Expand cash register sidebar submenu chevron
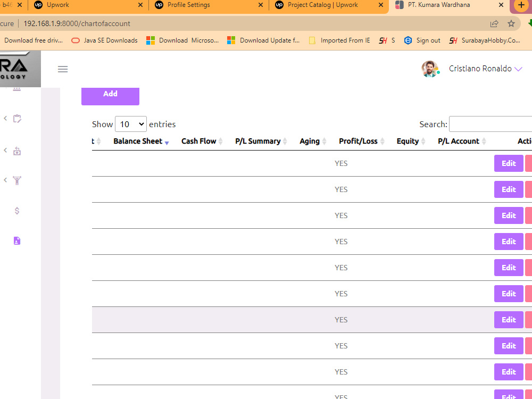 pyautogui.click(x=5, y=150)
